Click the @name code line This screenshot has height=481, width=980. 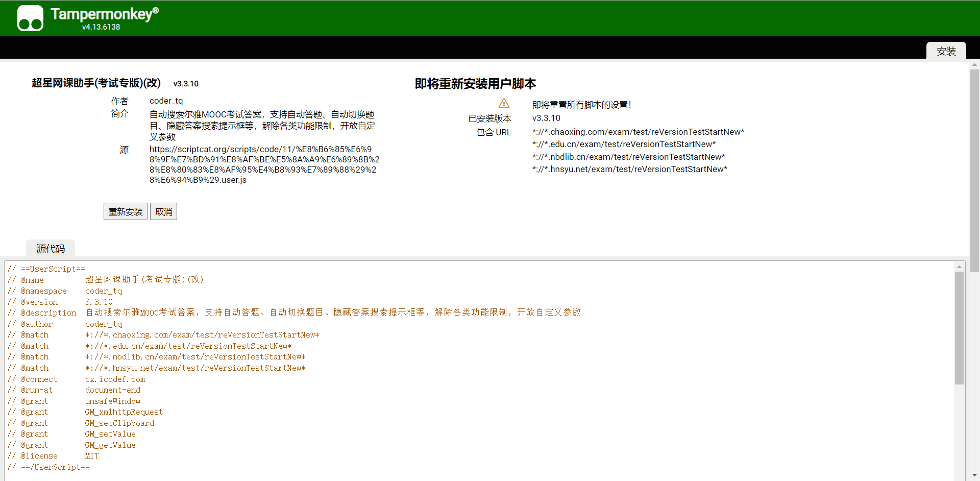point(106,280)
